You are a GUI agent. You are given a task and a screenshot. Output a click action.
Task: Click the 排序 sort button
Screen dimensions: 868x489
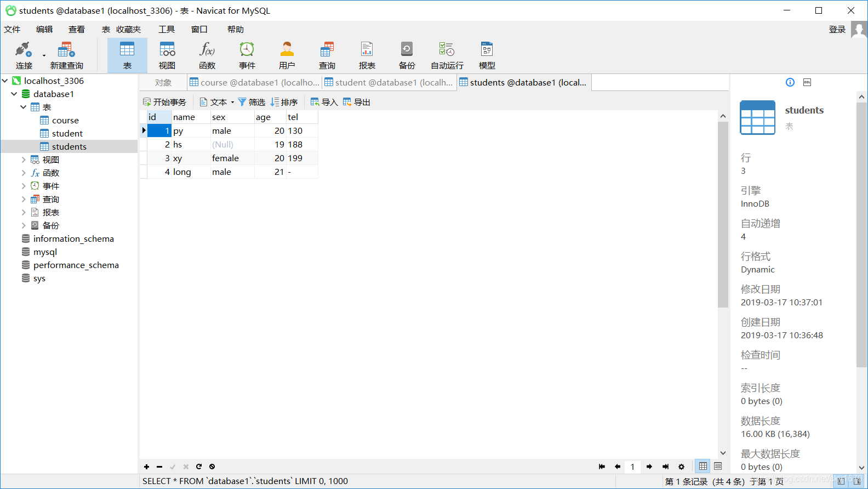284,102
